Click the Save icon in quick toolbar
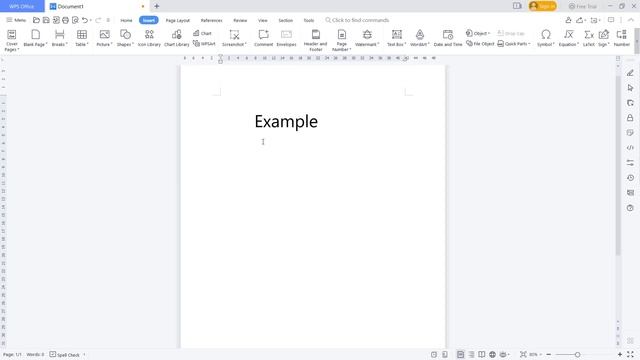 coord(46,20)
